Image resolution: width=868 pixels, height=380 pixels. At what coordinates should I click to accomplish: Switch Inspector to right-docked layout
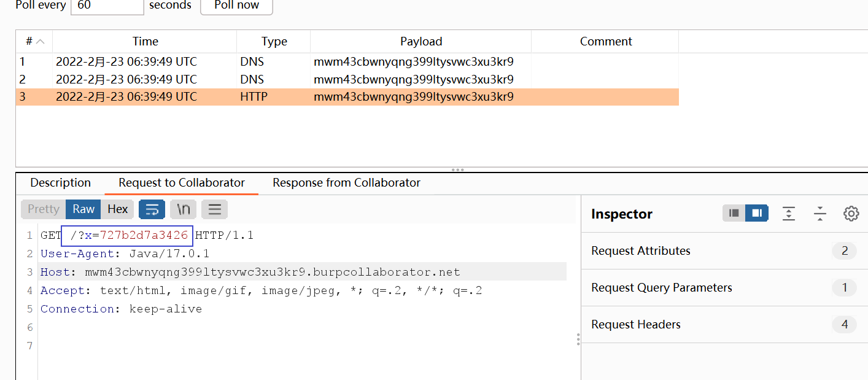(757, 214)
